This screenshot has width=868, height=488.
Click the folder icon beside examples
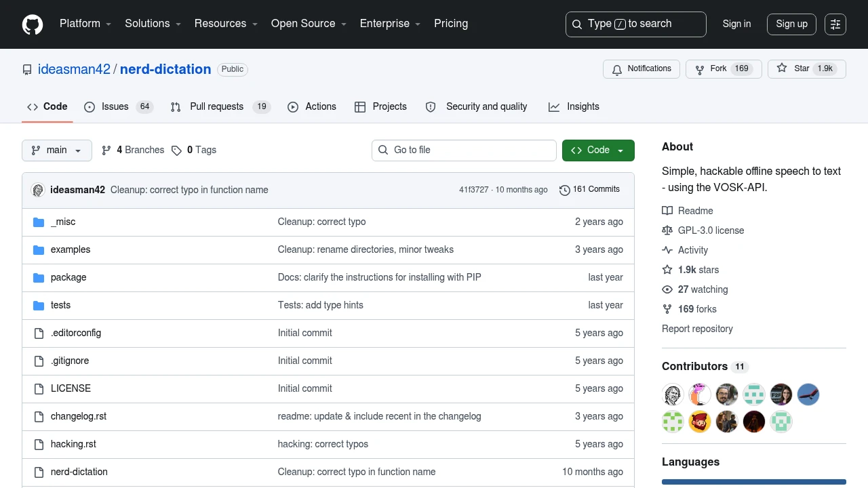point(39,249)
